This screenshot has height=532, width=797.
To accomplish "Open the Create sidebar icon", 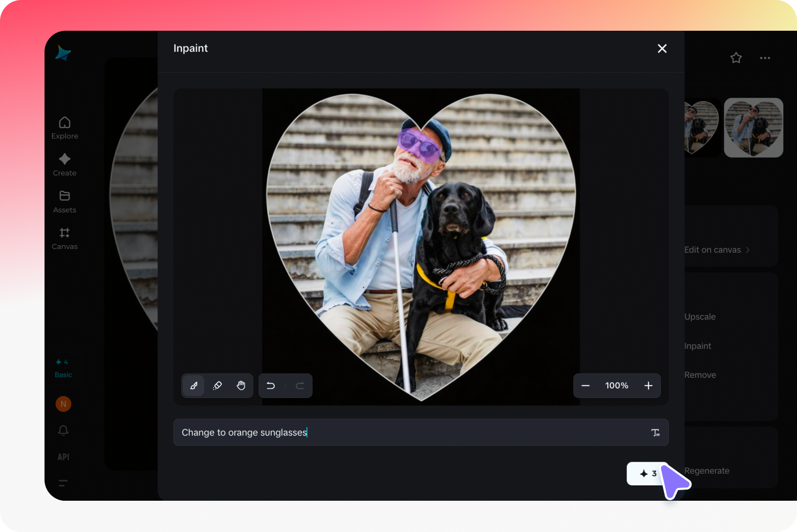I will click(64, 158).
